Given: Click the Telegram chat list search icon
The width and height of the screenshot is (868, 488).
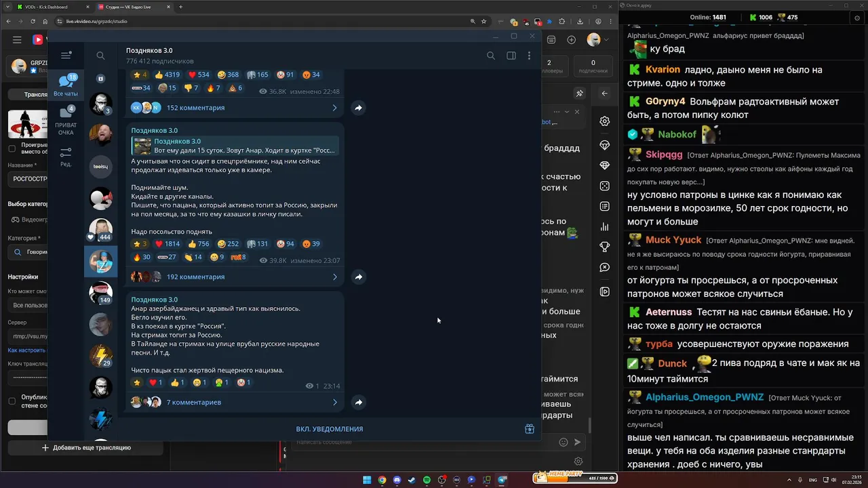Looking at the screenshot, I should coord(100,56).
